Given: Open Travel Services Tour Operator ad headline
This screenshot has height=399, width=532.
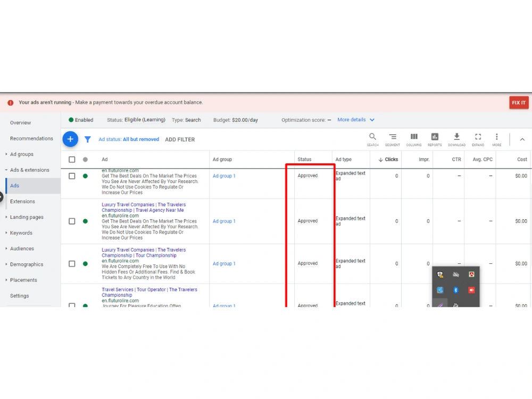Looking at the screenshot, I should (x=149, y=292).
